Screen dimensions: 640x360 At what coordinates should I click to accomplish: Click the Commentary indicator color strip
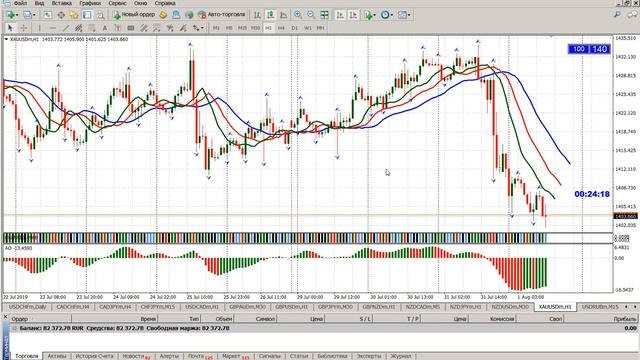pos(275,238)
